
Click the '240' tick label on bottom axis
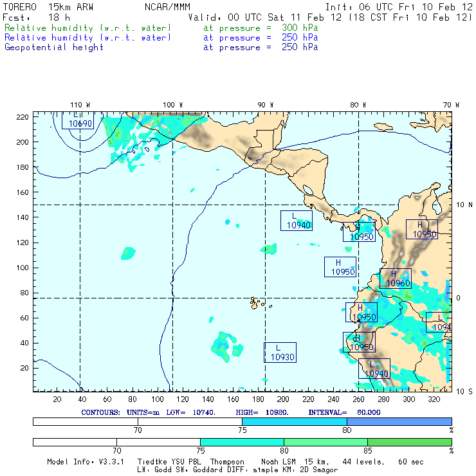[x=333, y=399]
